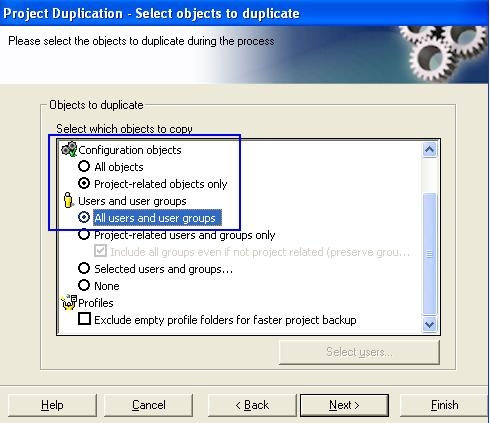Open Help for this wizard
The width and height of the screenshot is (490, 423).
52,405
